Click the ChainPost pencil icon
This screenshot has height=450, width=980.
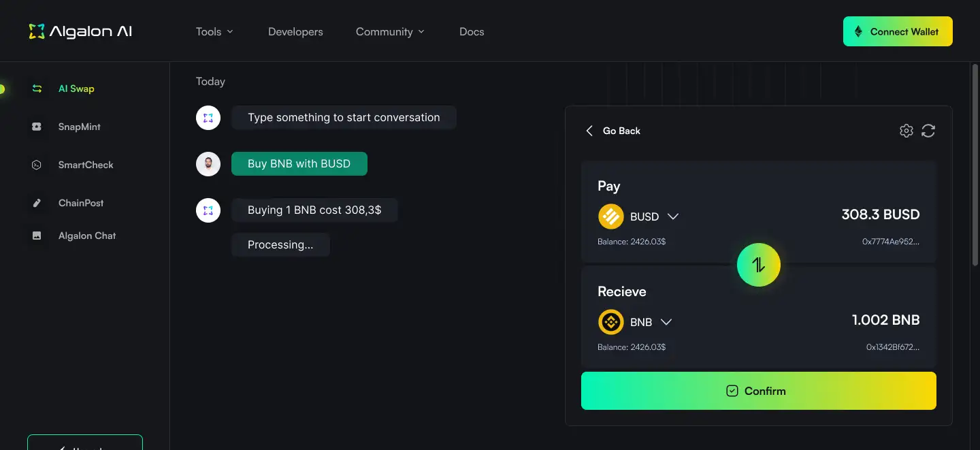click(x=37, y=203)
